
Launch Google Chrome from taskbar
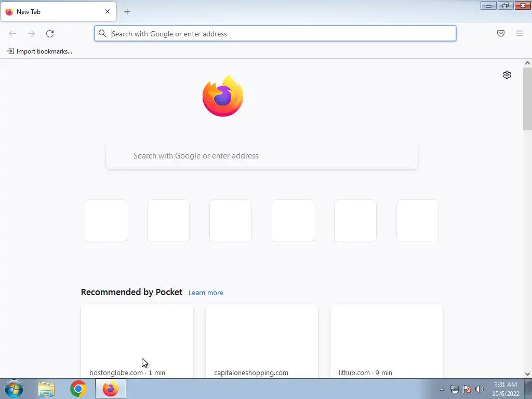[78, 389]
